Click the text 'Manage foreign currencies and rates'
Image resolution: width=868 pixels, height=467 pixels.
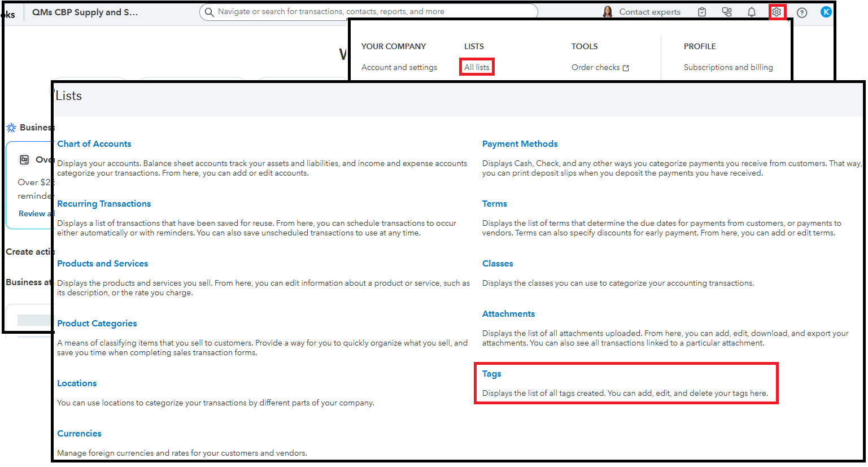click(182, 453)
